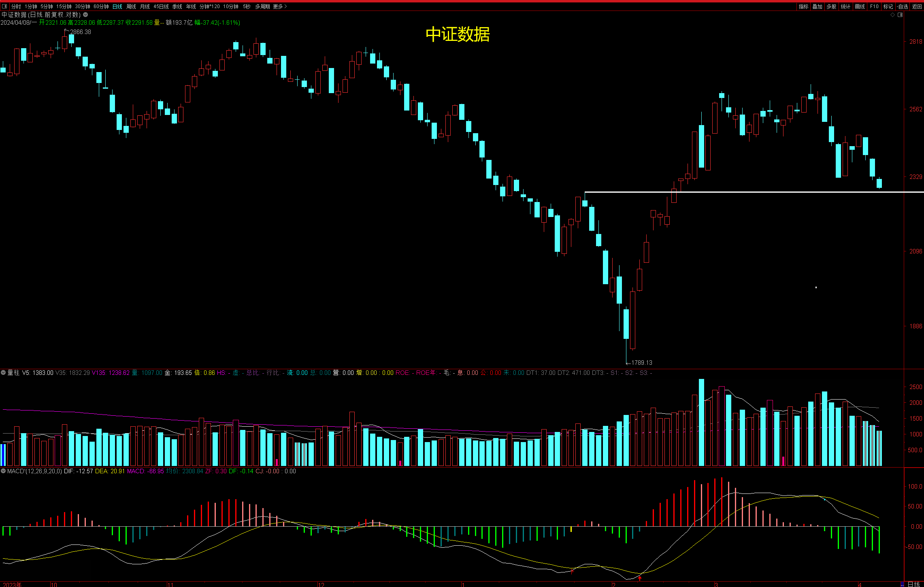Select the 分时 intraday view

16,6
